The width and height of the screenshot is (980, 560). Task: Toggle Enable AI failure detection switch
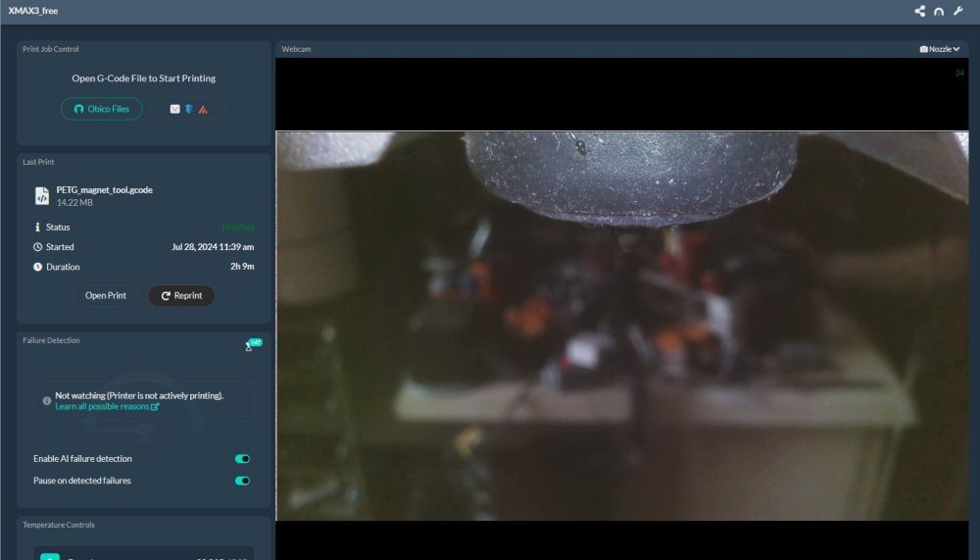coord(242,459)
